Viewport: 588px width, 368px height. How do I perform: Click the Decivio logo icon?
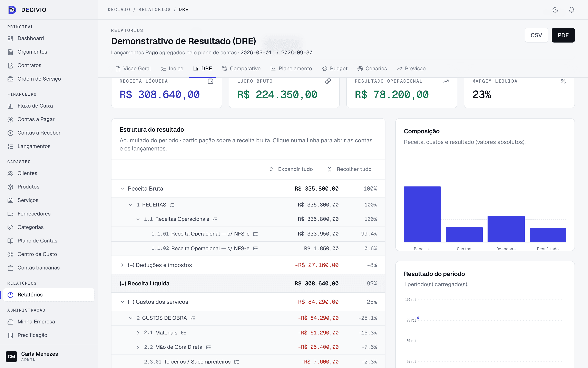click(x=12, y=10)
